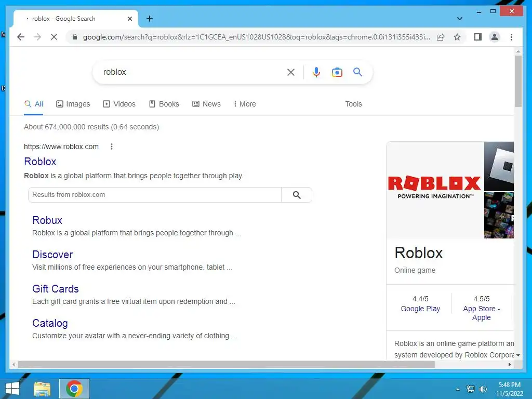Image resolution: width=532 pixels, height=399 pixels.
Task: Search by image camera icon
Action: [x=337, y=72]
